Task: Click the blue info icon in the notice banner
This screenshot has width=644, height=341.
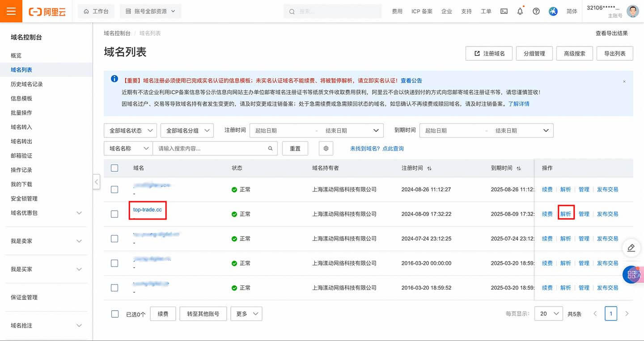Action: tap(114, 79)
